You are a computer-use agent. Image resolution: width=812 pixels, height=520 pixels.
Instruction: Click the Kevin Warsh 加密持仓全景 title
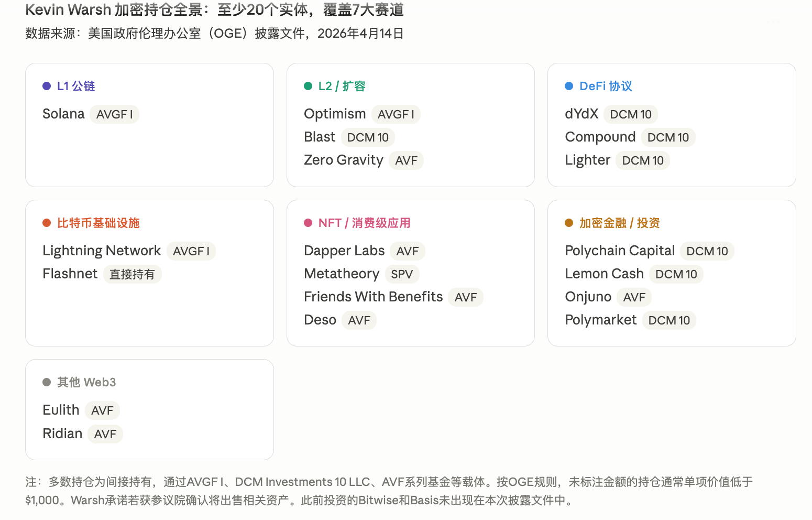215,9
